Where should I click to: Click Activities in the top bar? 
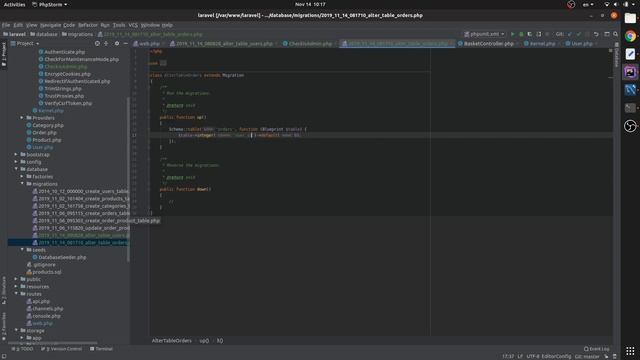tap(14, 4)
